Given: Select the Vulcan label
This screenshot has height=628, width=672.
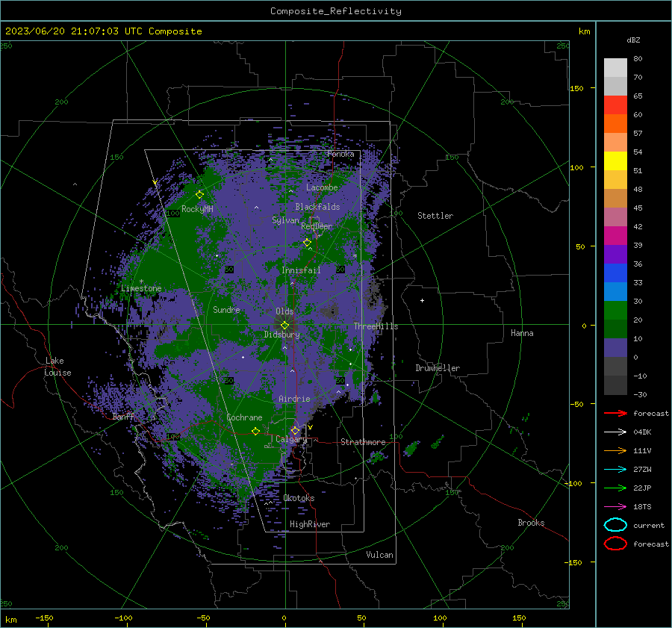Looking at the screenshot, I should [x=380, y=555].
